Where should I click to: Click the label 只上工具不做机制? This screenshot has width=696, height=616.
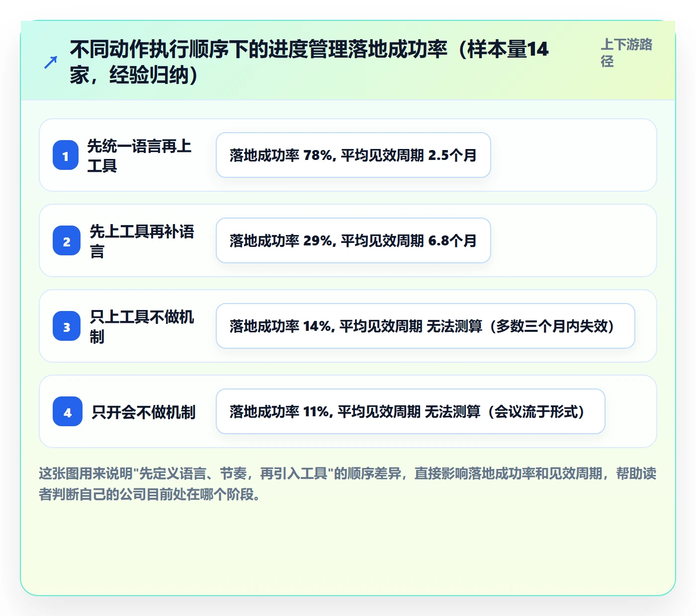pos(142,326)
